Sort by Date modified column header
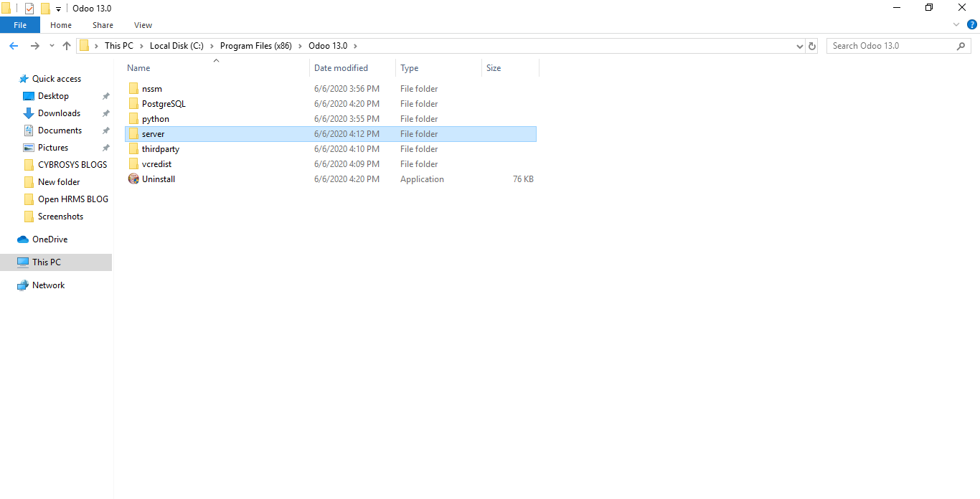Screen dimensions: 980x499 click(341, 68)
